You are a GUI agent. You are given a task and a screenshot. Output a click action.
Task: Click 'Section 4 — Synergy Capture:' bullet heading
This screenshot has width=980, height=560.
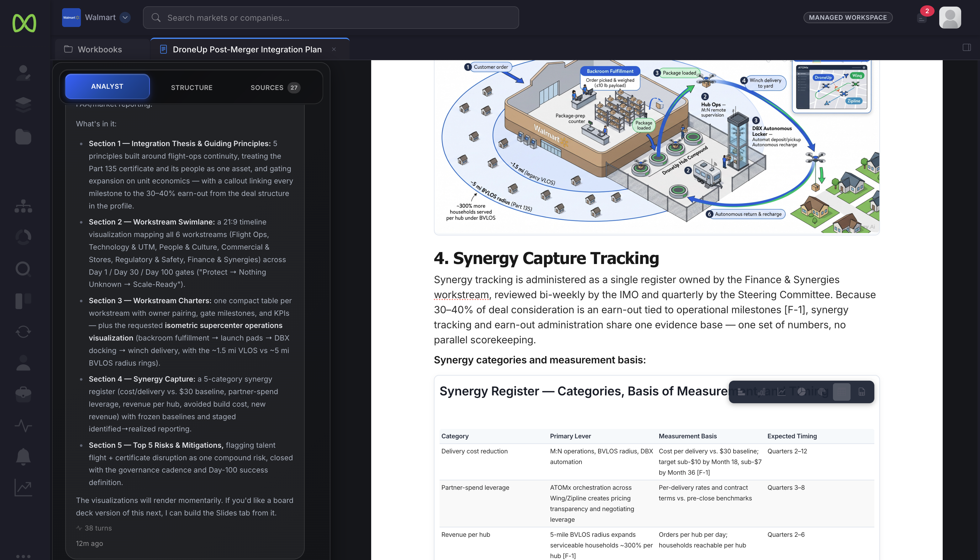click(142, 379)
